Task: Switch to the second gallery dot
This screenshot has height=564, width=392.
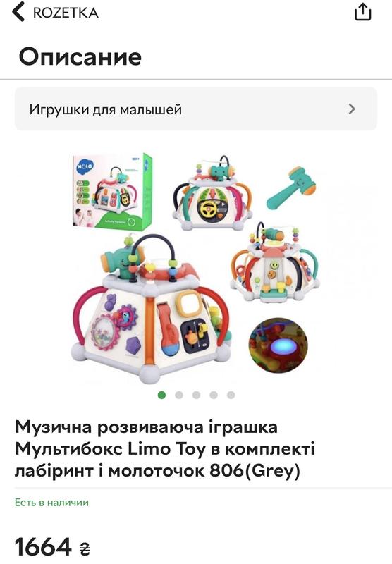Action: coord(179,395)
